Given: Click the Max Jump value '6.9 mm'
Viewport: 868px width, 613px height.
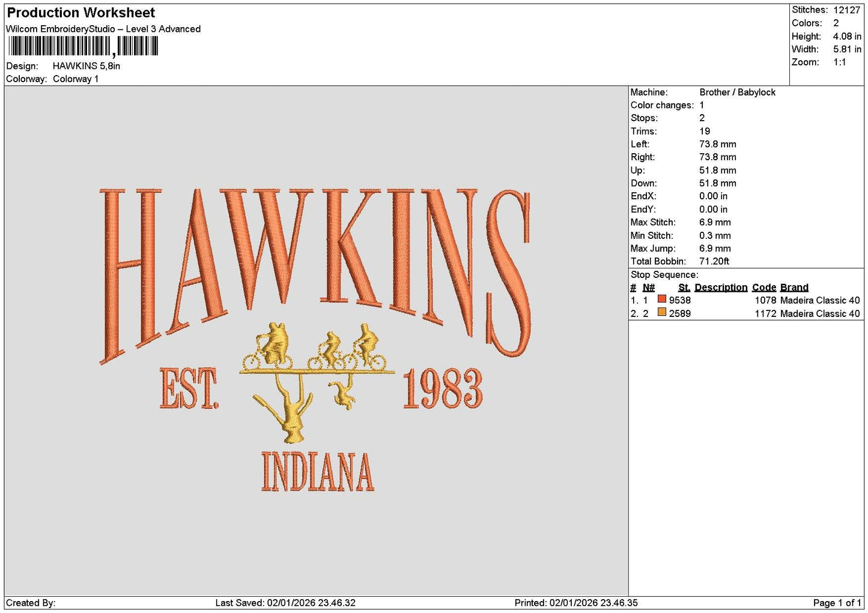Looking at the screenshot, I should pos(715,249).
